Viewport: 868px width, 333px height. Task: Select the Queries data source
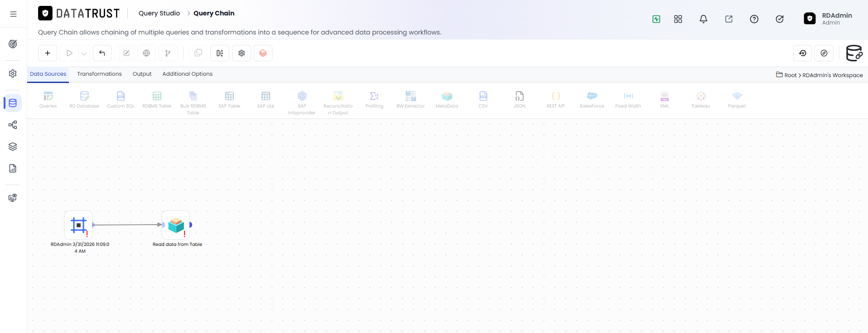point(48,100)
